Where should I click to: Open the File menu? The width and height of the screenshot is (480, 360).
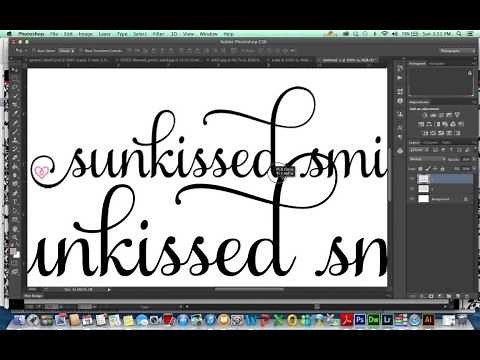(54, 34)
